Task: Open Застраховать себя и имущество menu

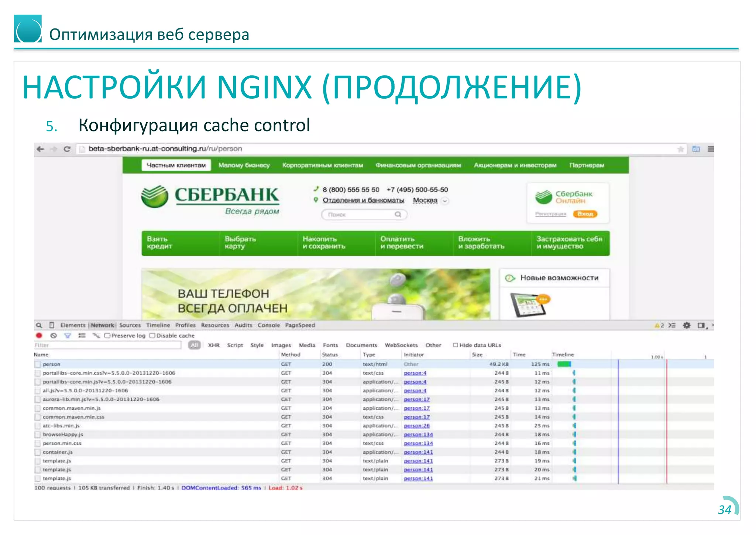Action: (x=571, y=243)
